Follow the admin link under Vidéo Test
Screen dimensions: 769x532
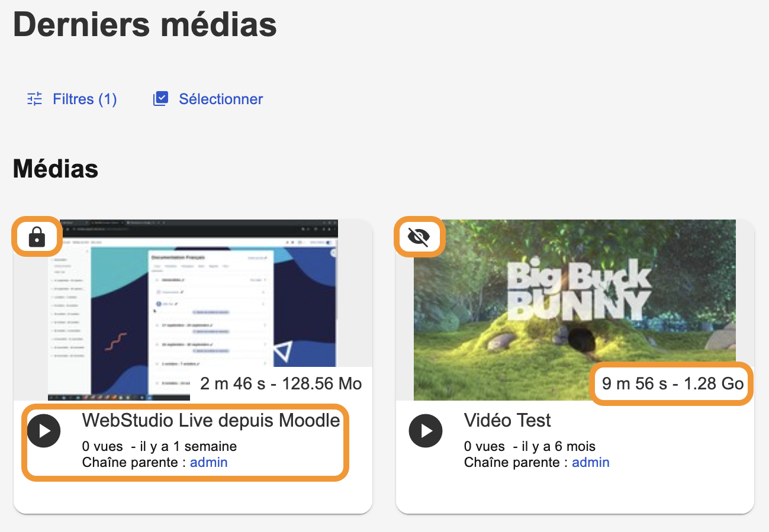pyautogui.click(x=591, y=462)
